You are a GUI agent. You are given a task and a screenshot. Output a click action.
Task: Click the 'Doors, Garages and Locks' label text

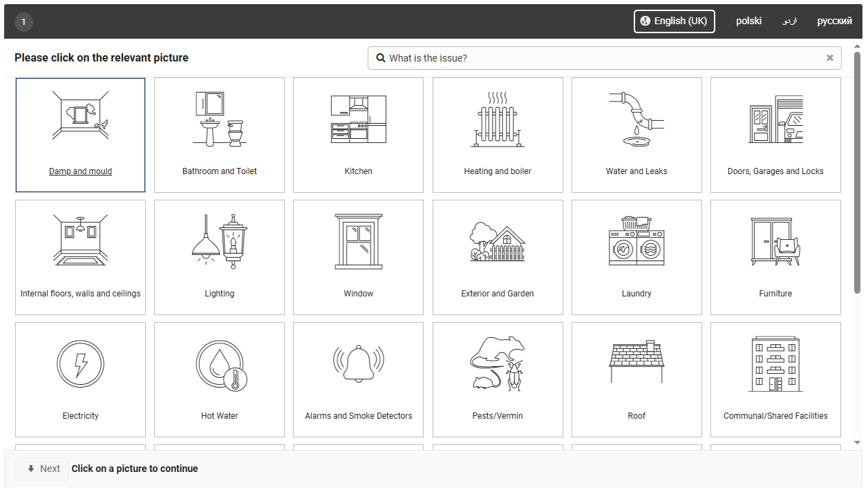pyautogui.click(x=775, y=171)
